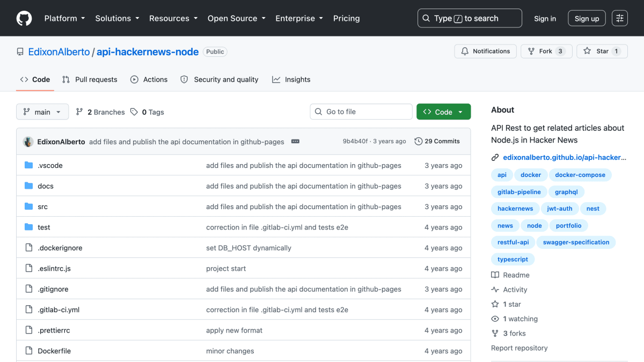The image size is (644, 362).
Task: Open the 29 Commits history link
Action: (x=437, y=142)
